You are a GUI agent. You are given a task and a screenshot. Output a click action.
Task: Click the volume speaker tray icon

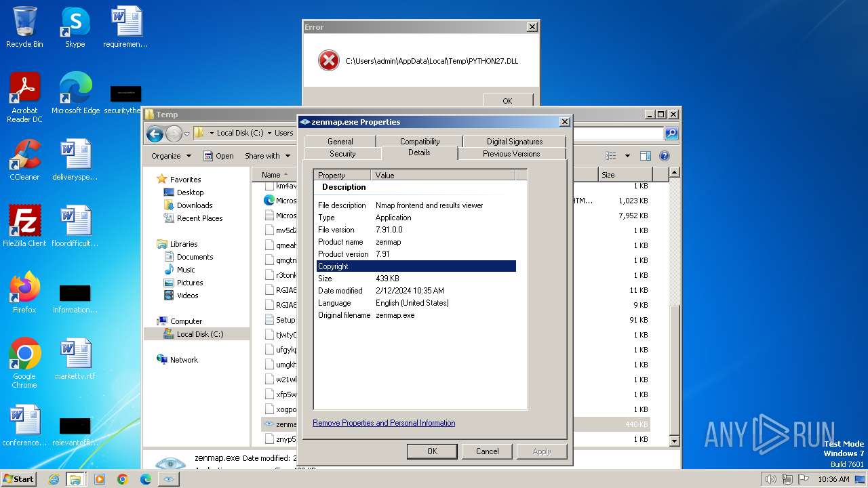(x=770, y=479)
